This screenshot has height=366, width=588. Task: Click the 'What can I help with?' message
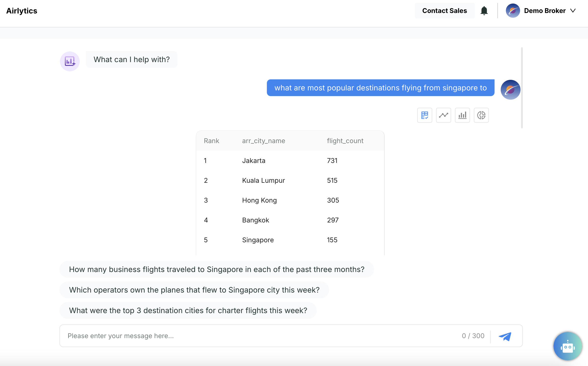132,60
